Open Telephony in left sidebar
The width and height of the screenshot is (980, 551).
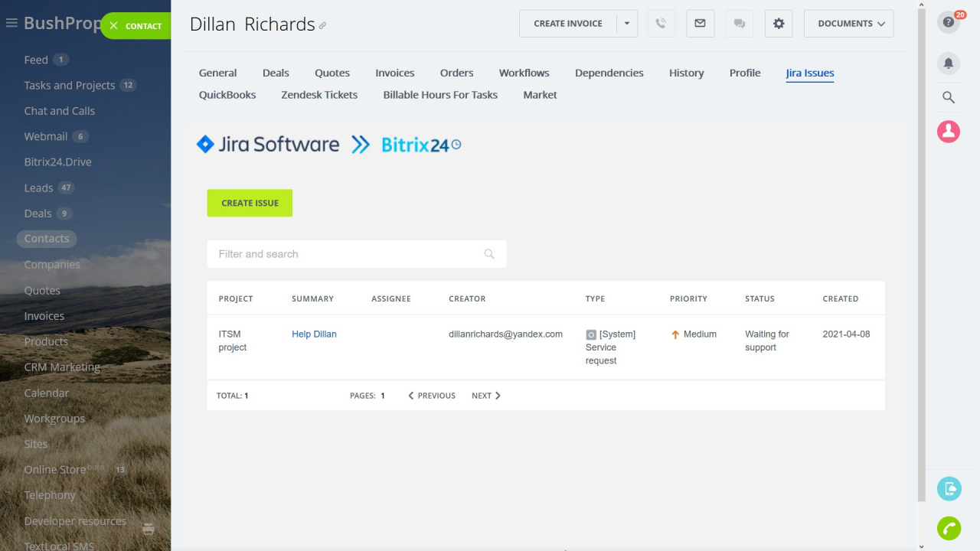click(50, 495)
